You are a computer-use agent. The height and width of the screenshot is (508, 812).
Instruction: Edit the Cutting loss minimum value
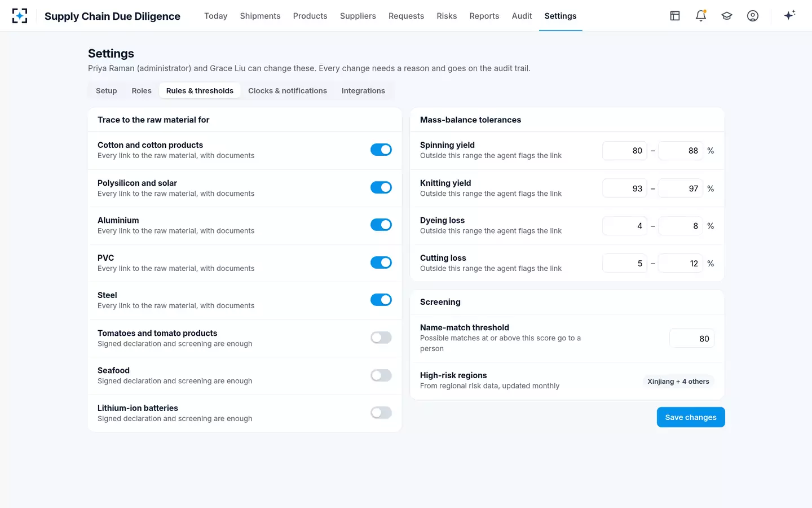(x=625, y=264)
